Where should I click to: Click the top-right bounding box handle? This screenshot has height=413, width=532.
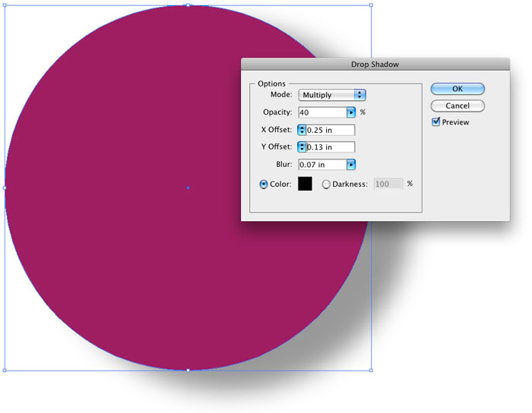(x=371, y=5)
